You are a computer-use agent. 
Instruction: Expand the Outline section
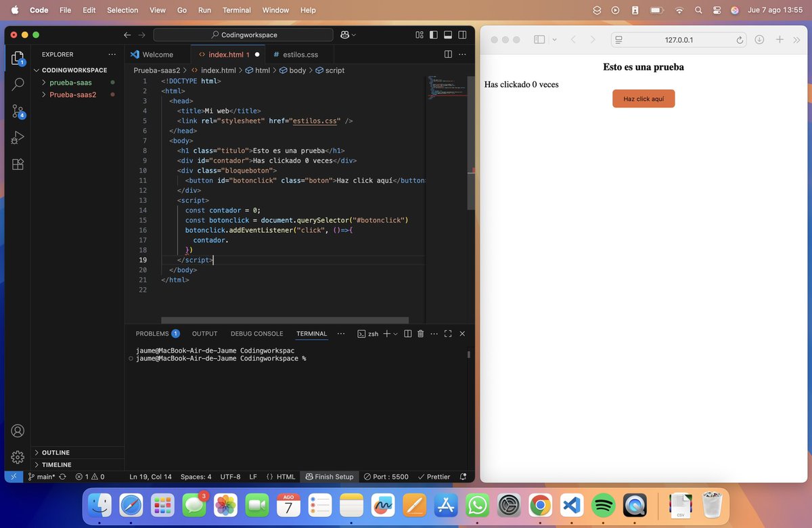point(53,452)
